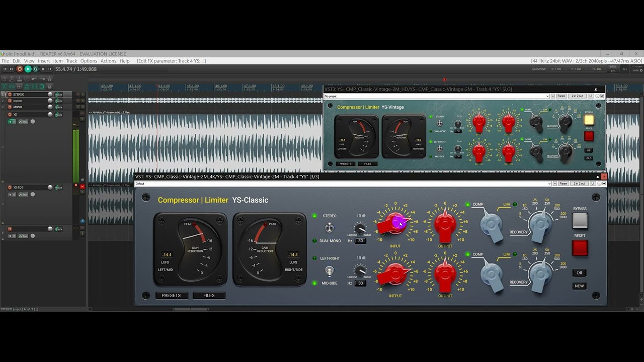Click UI button in YS-Vintage window
The height and width of the screenshot is (362, 644).
[x=592, y=96]
